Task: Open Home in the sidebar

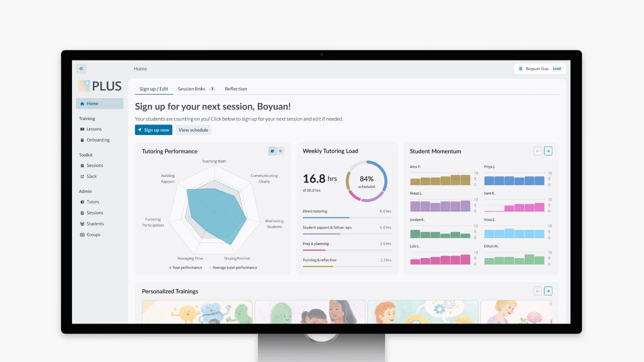Action: click(99, 103)
